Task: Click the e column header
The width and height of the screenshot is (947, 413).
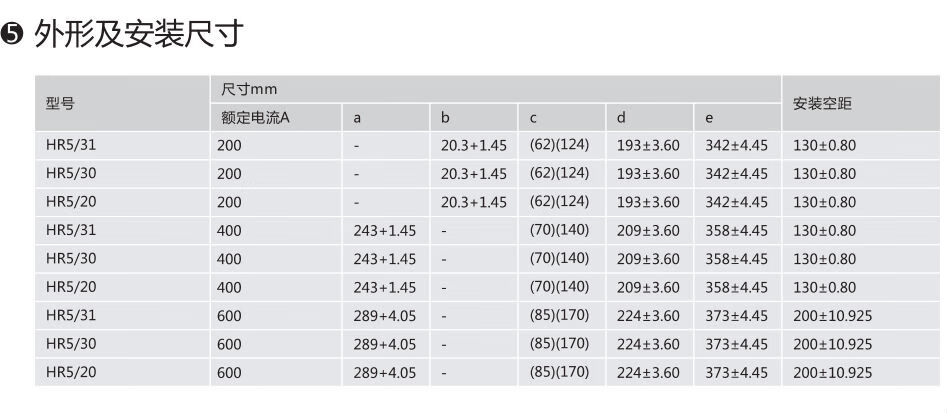Action: click(709, 117)
